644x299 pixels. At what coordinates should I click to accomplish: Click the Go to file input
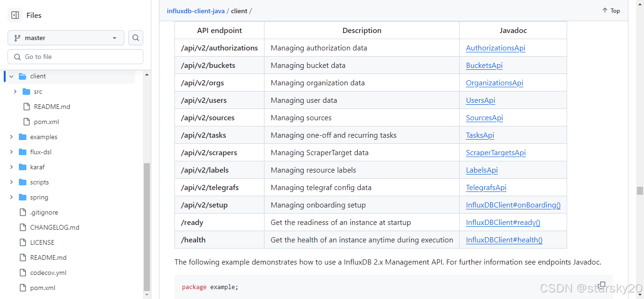pyautogui.click(x=75, y=56)
